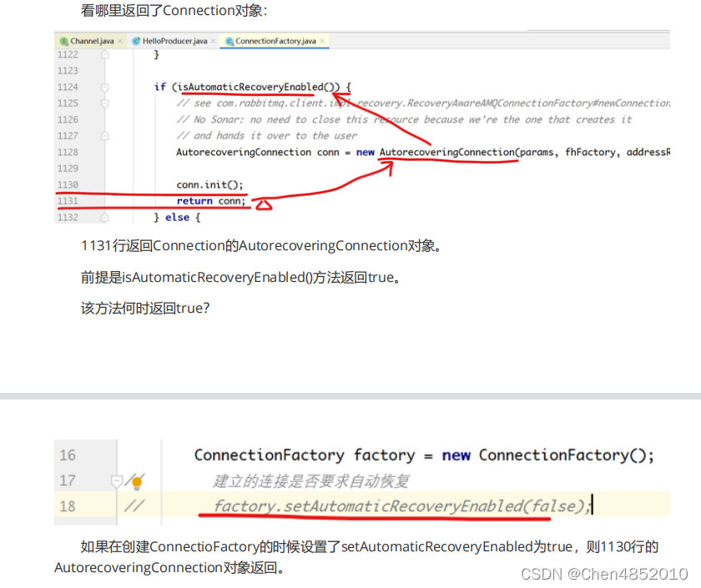Collapse the comment fold marker at line 17
Screen dimensions: 701x588
[116, 481]
